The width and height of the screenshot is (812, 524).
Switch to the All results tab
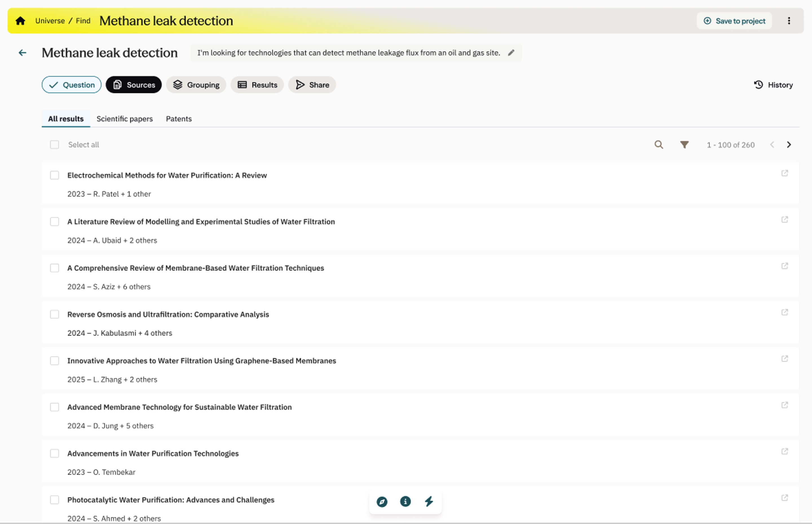[66, 119]
